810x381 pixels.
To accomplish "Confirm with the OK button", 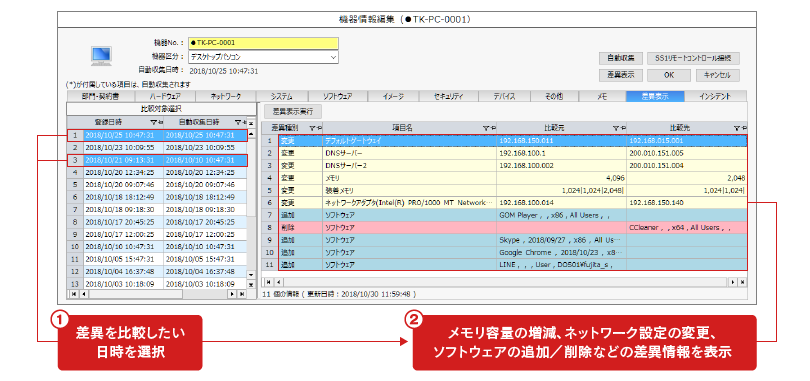I will [x=669, y=75].
